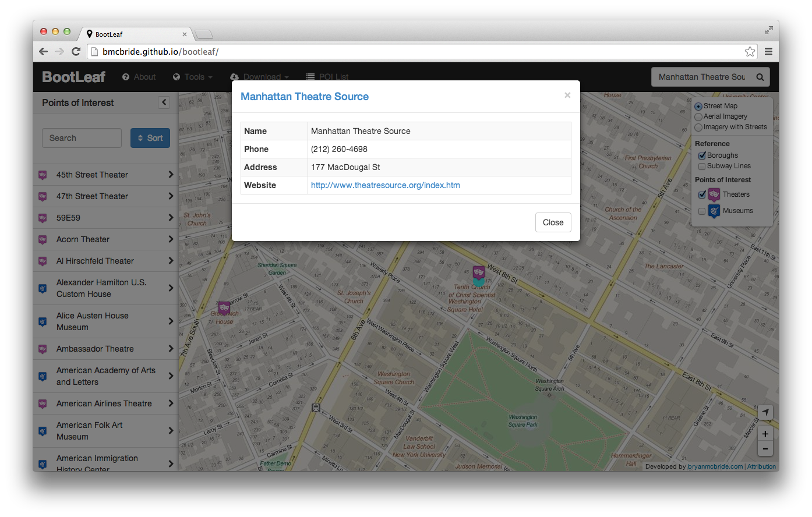Click the museum icon beside American Academy of Arts
This screenshot has width=812, height=517.
(x=43, y=377)
